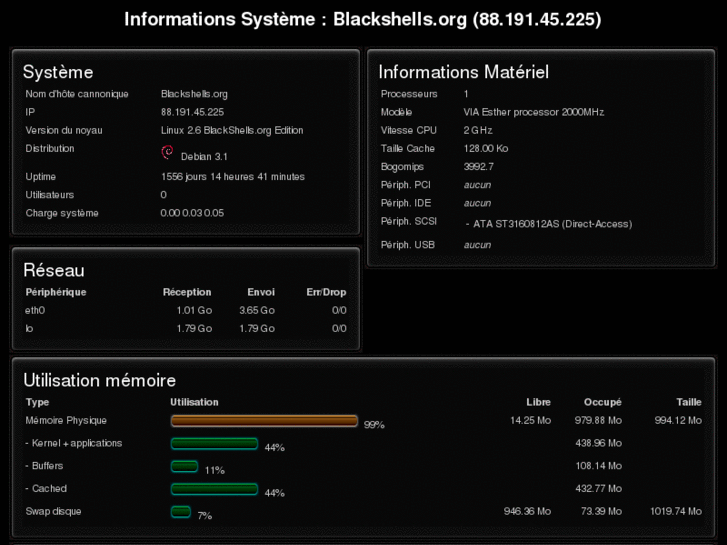Click the 'Occupé' column header
Viewport: 727px width, 545px height.
tap(603, 402)
